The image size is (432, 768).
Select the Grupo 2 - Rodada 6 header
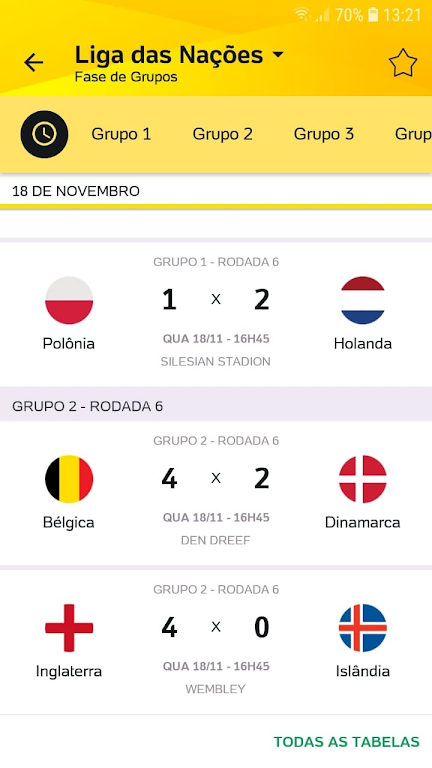pos(216,406)
